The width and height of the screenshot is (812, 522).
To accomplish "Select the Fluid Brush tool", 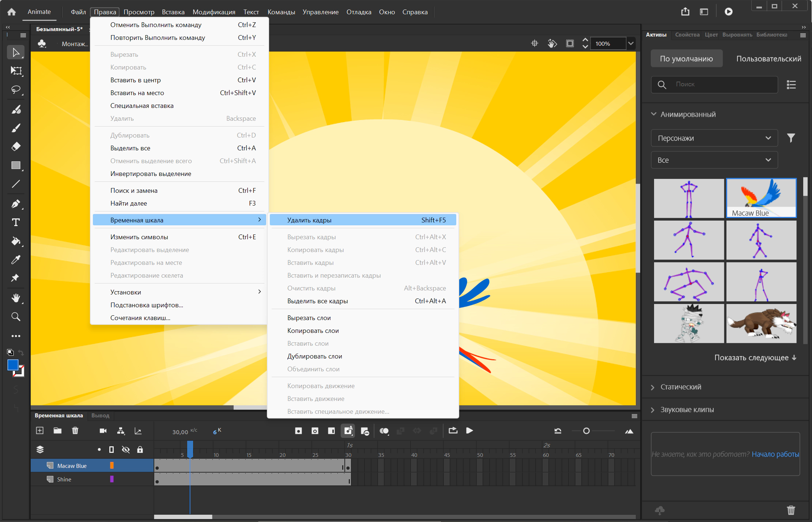I will [x=16, y=109].
